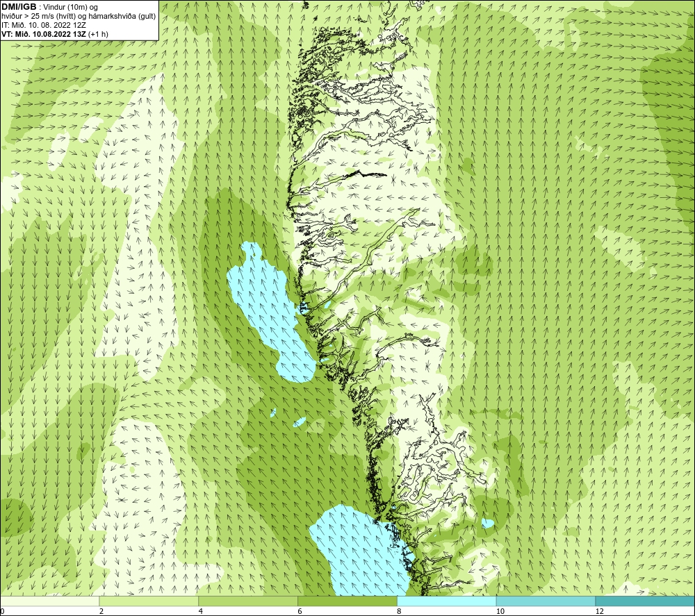The height and width of the screenshot is (616, 695).
Task: Click the 6–8 m/s dark green swatch
Action: [347, 601]
